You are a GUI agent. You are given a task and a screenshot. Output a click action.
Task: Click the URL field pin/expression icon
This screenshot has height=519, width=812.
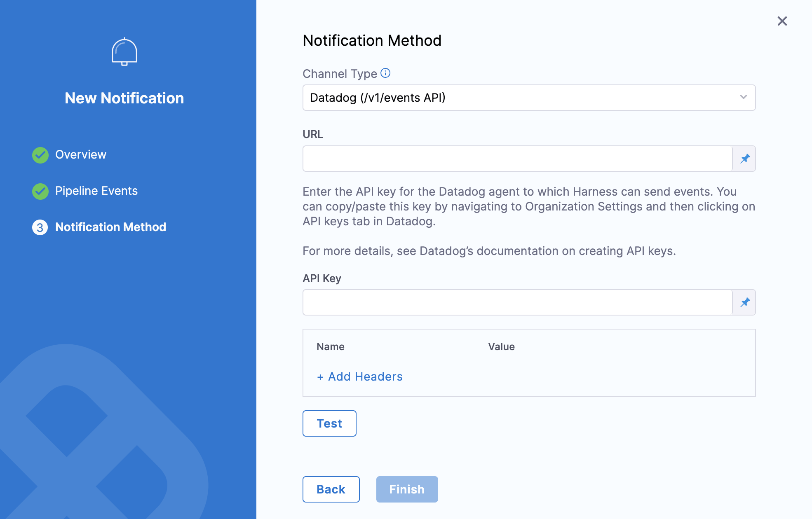tap(744, 159)
